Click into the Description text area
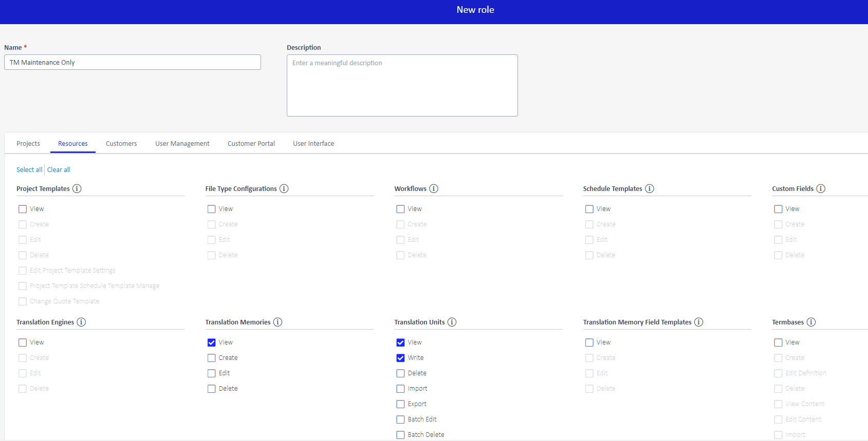Image resolution: width=868 pixels, height=441 pixels. point(402,85)
